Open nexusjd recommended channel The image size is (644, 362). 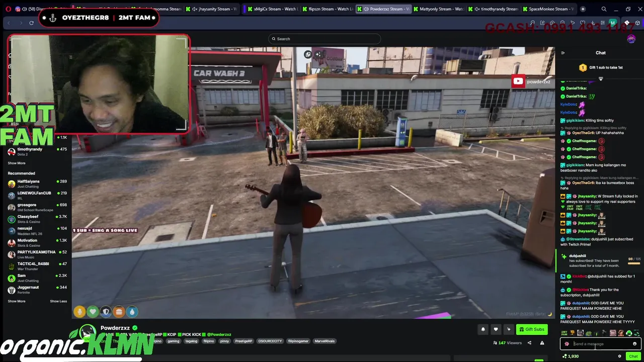coord(37,230)
